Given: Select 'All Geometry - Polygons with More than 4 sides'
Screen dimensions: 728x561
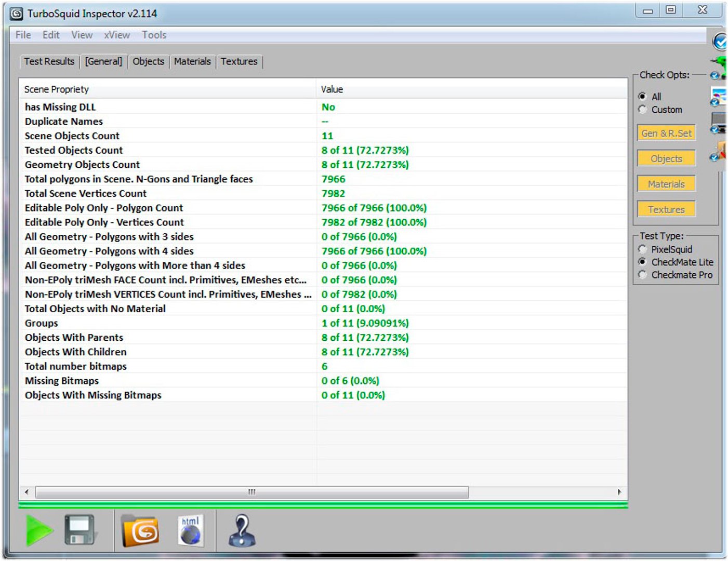Looking at the screenshot, I should click(323, 265).
